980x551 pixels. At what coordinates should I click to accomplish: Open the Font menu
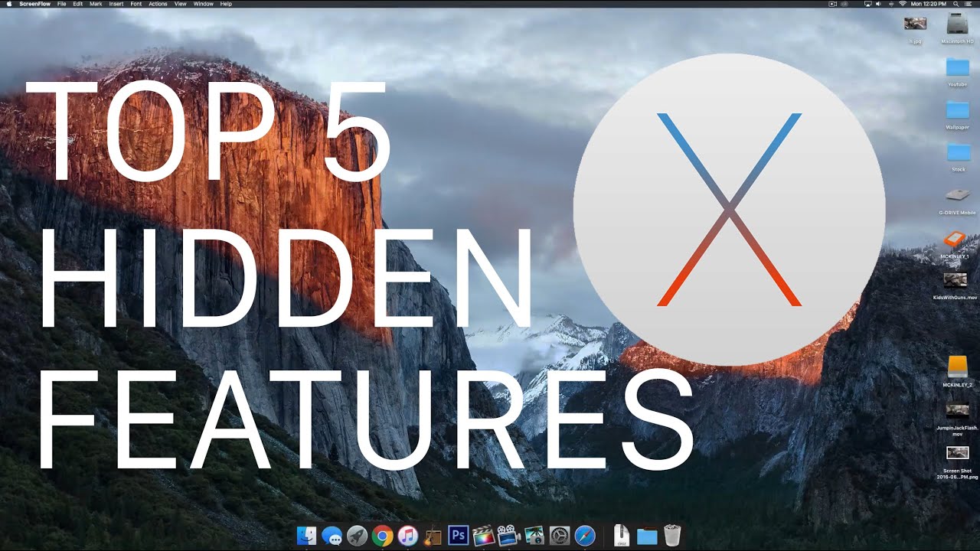tap(136, 4)
